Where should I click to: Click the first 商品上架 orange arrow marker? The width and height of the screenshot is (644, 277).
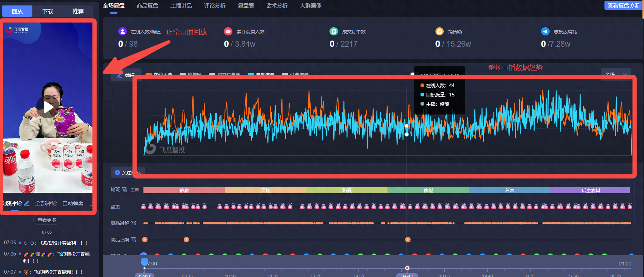(x=145, y=240)
